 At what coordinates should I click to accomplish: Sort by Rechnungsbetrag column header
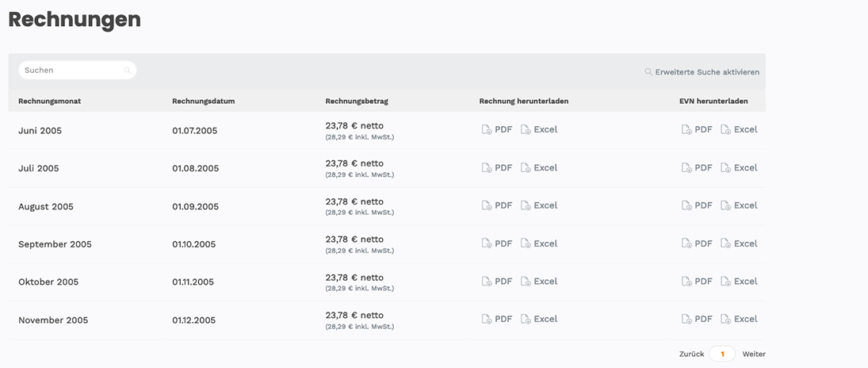(x=357, y=102)
